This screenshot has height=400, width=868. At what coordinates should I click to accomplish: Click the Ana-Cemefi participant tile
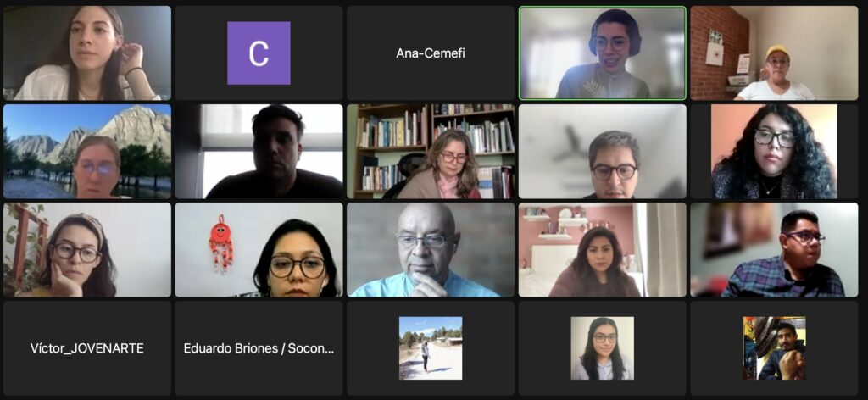click(x=431, y=53)
